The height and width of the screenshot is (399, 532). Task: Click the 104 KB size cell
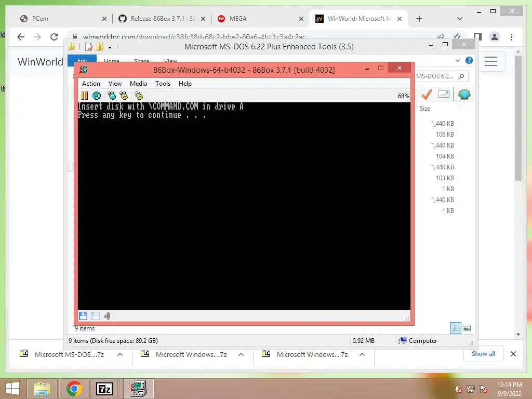(445, 156)
